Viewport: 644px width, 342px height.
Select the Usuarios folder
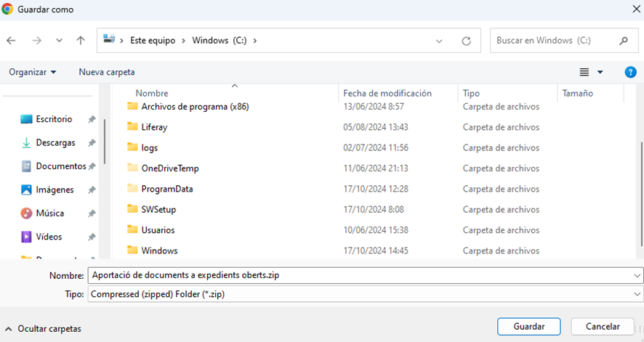(158, 230)
